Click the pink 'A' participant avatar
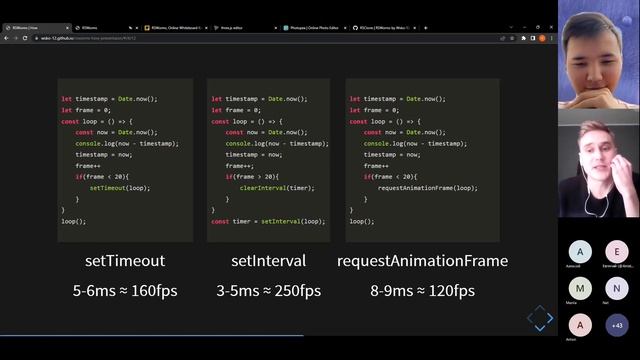The image size is (640, 360). tap(580, 325)
